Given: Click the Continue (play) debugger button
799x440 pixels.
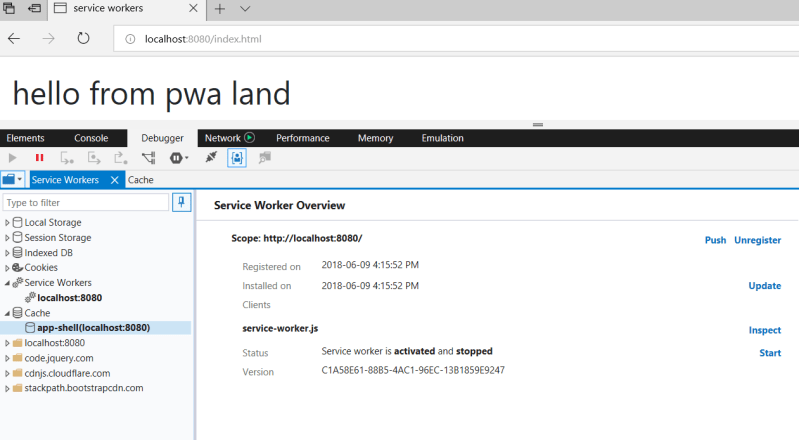Looking at the screenshot, I should click(13, 158).
